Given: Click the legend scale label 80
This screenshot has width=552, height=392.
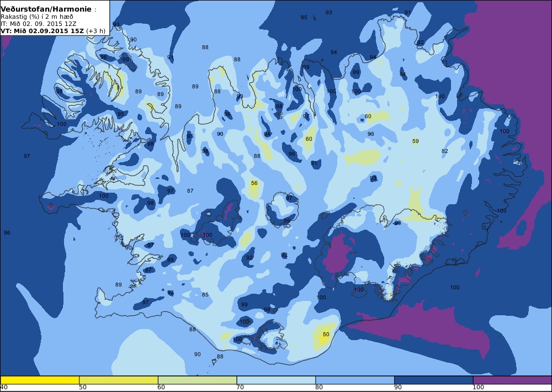Looking at the screenshot, I should [319, 388].
